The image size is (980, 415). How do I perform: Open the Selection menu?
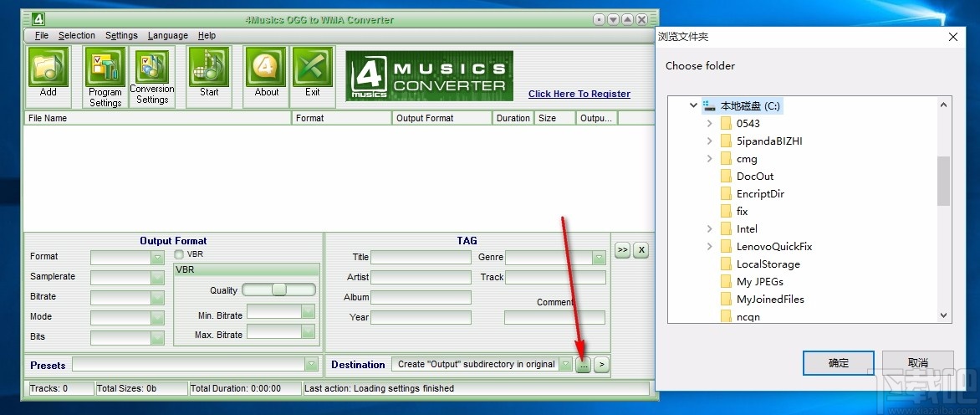77,36
